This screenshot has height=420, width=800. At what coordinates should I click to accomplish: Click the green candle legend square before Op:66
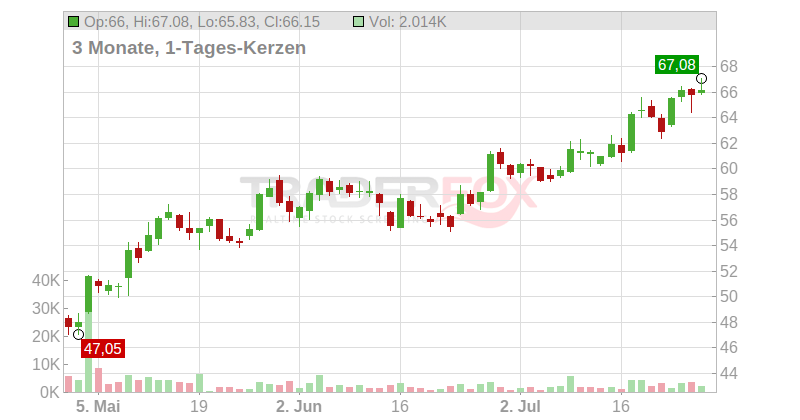tap(73, 21)
